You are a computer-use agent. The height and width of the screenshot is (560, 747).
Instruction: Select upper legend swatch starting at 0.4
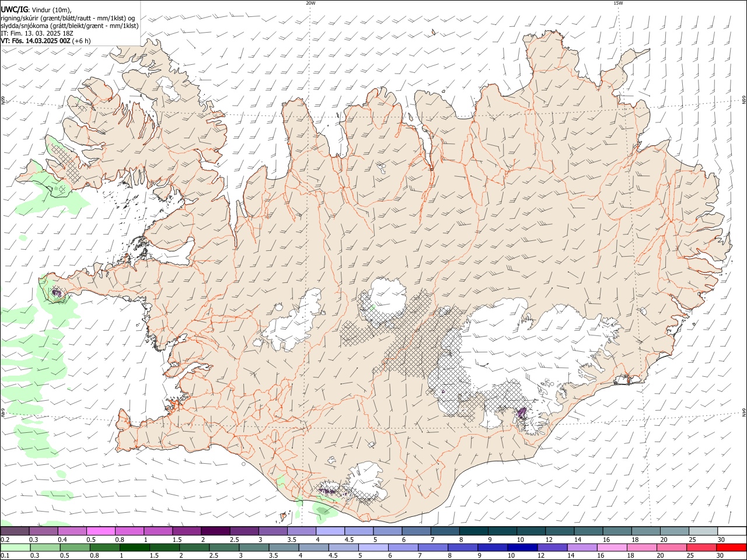[x=72, y=531]
